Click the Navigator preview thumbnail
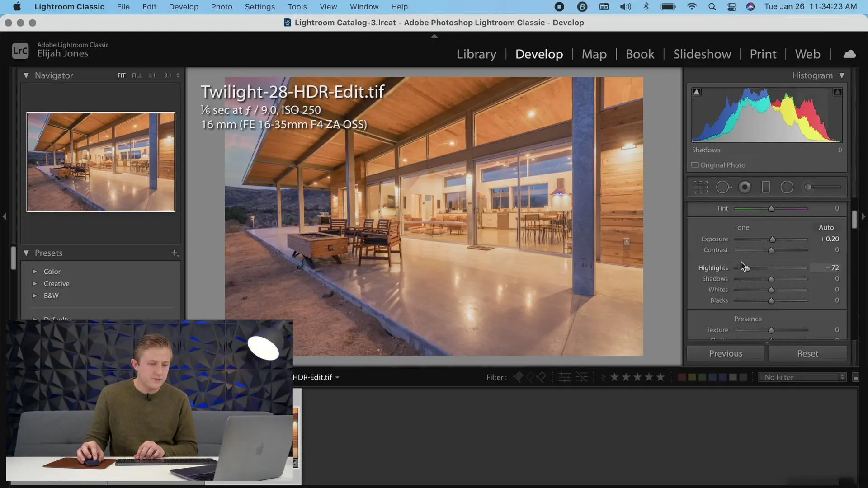 101,162
